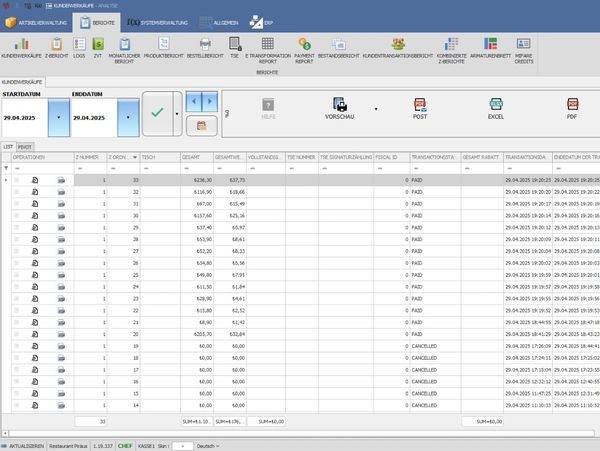Tick the checkbox in order 33 row

(16, 179)
